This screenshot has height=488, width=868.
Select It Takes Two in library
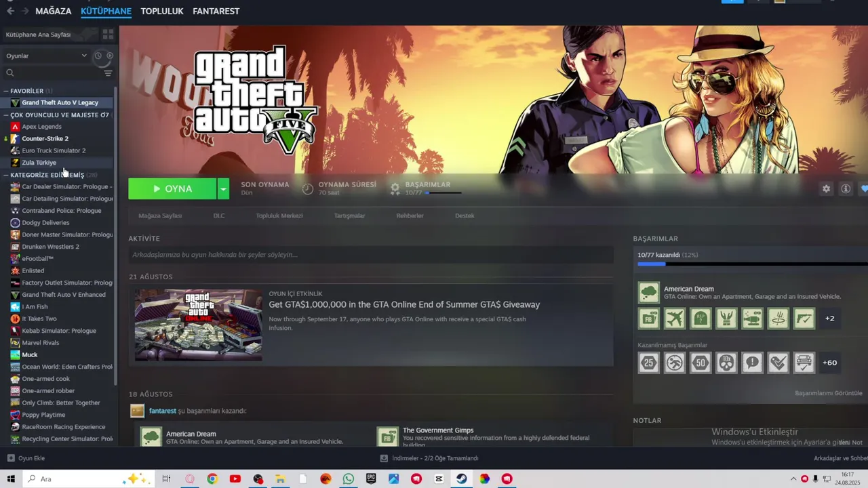(39, 319)
